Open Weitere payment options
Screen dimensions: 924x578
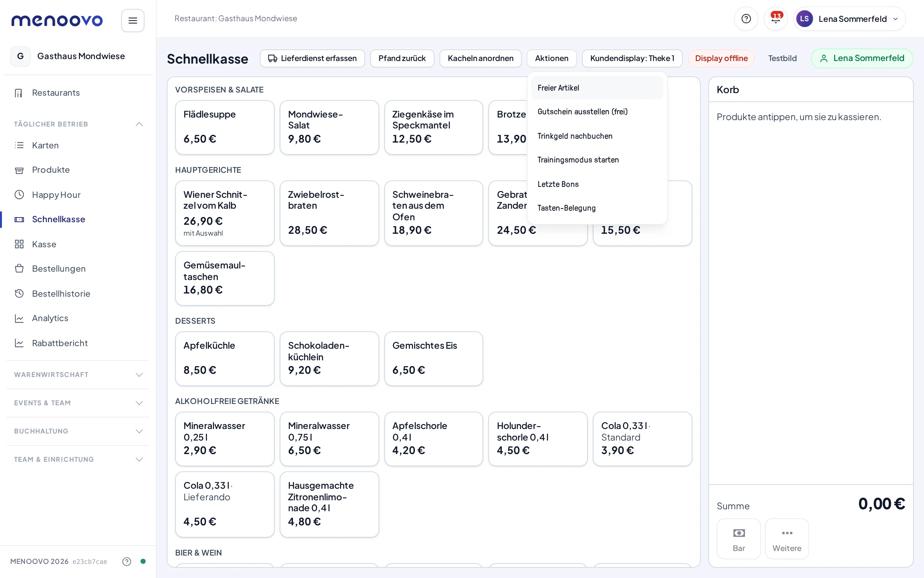[787, 539]
